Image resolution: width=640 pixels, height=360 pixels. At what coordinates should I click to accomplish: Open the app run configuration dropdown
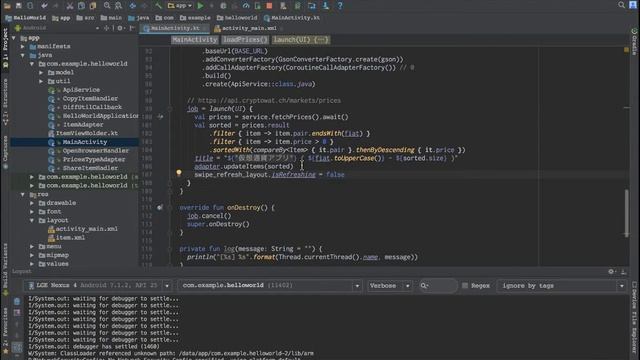tap(180, 6)
